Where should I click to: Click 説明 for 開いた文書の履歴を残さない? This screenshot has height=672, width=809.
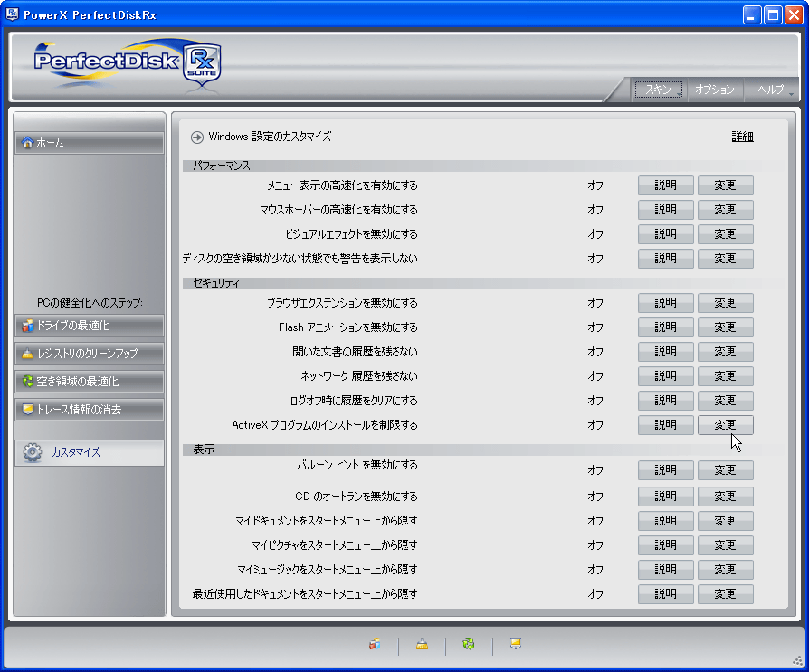tap(665, 352)
